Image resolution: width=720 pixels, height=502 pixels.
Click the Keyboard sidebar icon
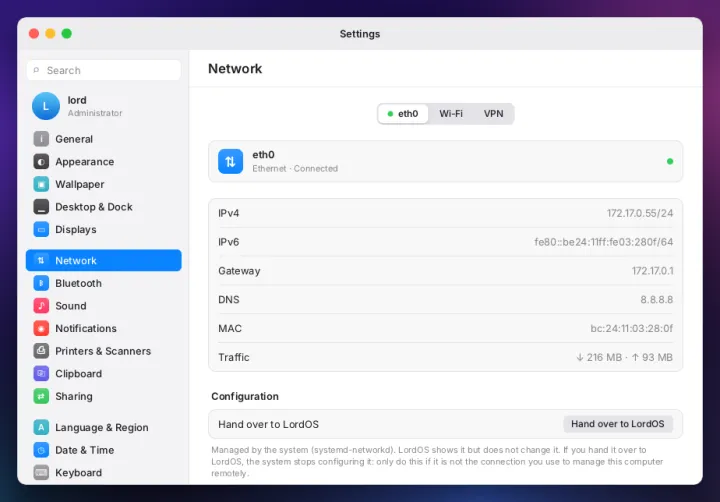[x=41, y=473]
